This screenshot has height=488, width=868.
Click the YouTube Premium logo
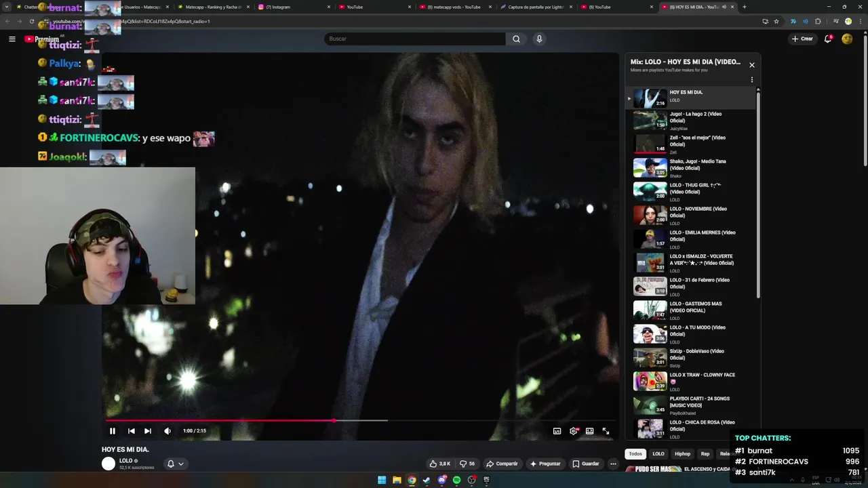tap(42, 39)
